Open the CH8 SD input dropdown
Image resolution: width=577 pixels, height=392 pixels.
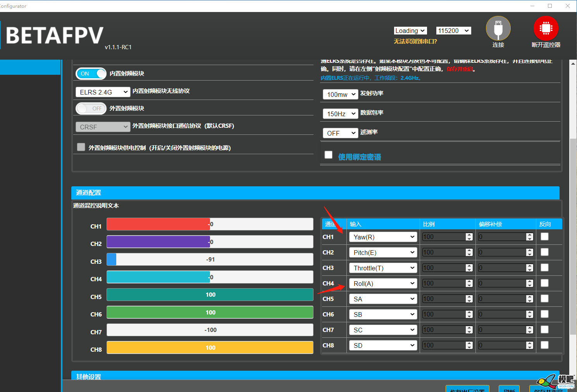383,346
